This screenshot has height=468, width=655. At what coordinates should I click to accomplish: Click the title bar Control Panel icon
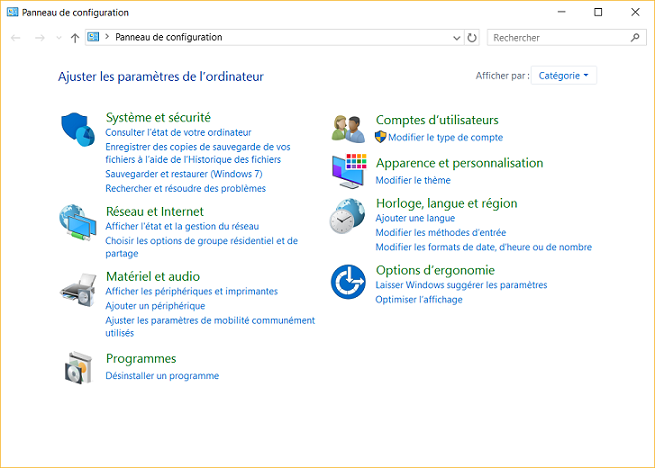pyautogui.click(x=13, y=12)
